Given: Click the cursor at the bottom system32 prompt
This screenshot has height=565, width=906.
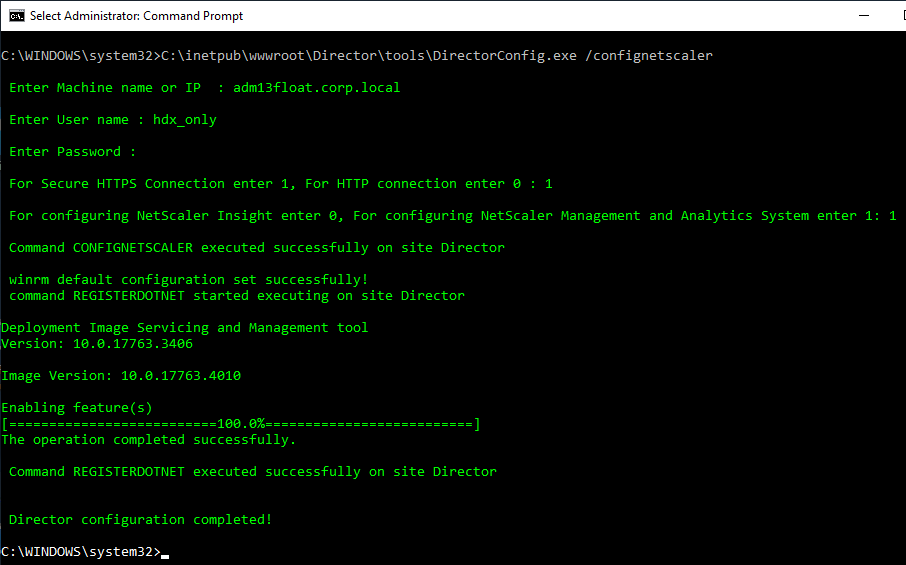Looking at the screenshot, I should (165, 556).
